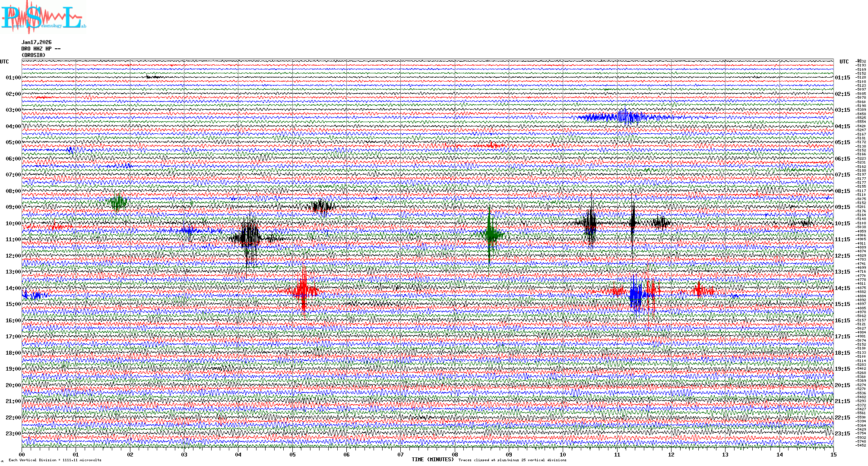Click the vertical division microvolts footnote
The height and width of the screenshot is (466, 868).
55,460
